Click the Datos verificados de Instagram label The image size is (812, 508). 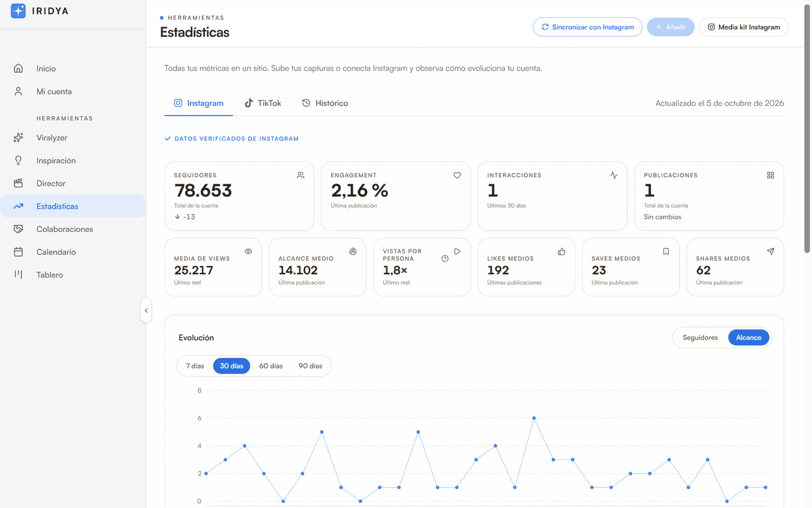232,138
